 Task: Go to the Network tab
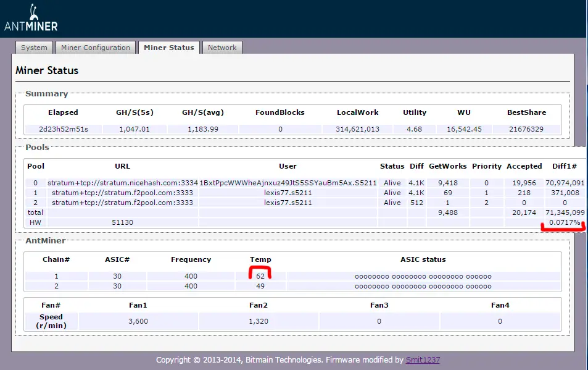coord(222,48)
